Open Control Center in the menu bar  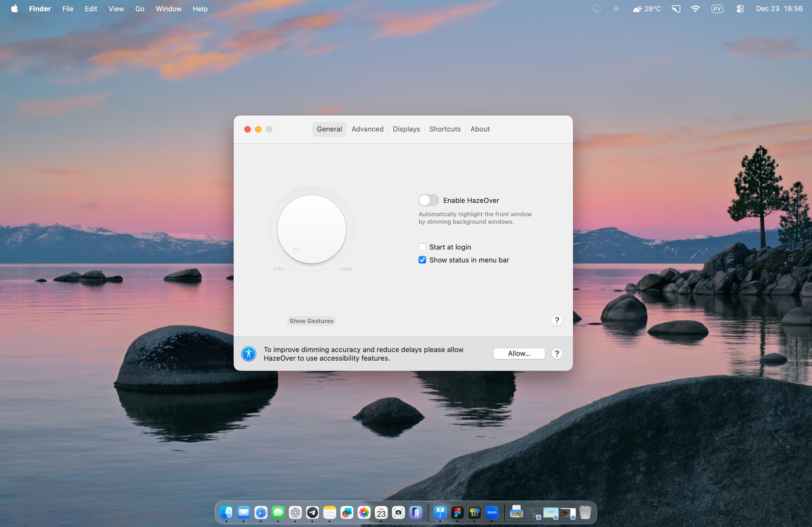coord(740,9)
